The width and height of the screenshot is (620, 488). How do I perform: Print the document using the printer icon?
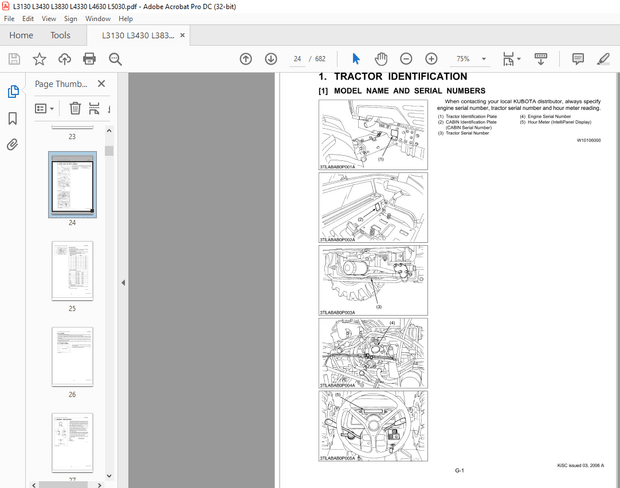pyautogui.click(x=89, y=59)
